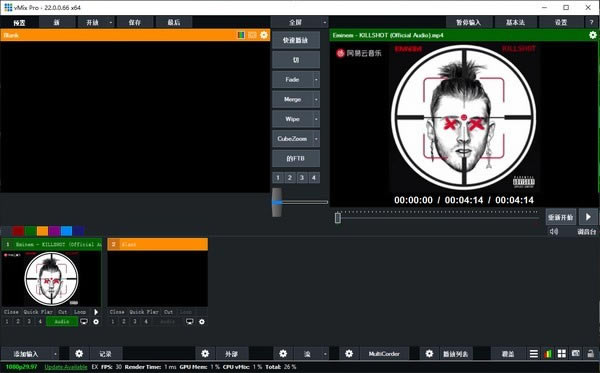The image size is (600, 373).
Task: Select the 预置 tab in top bar
Action: click(19, 22)
